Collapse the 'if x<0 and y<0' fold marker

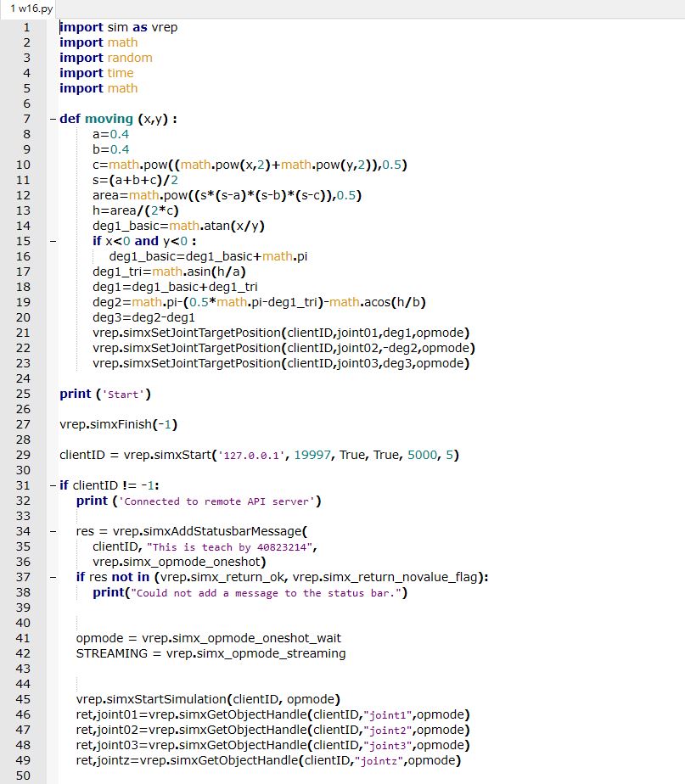click(53, 242)
